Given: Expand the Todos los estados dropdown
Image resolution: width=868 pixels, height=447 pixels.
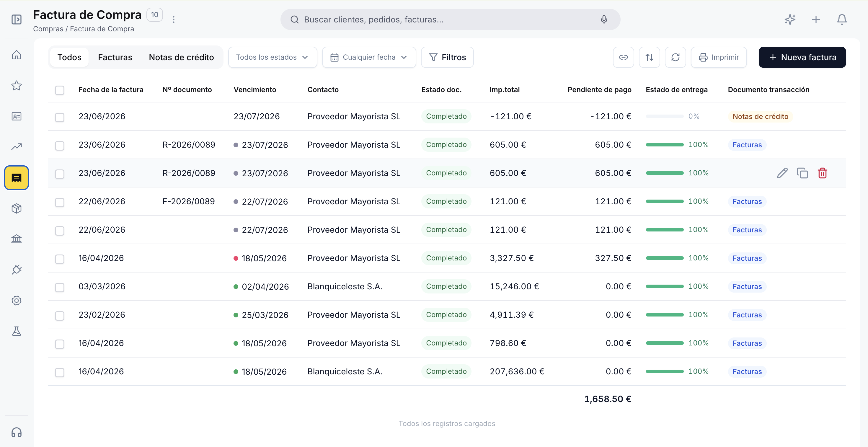Looking at the screenshot, I should 273,57.
